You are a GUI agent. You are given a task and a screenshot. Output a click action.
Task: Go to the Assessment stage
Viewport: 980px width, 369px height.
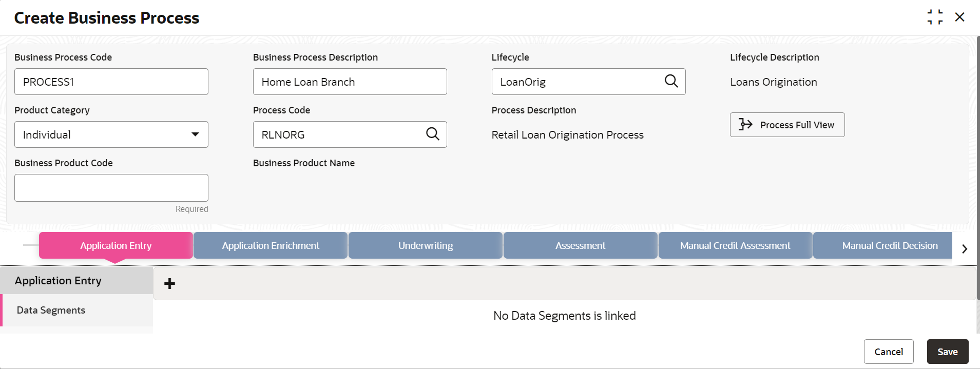pyautogui.click(x=580, y=245)
